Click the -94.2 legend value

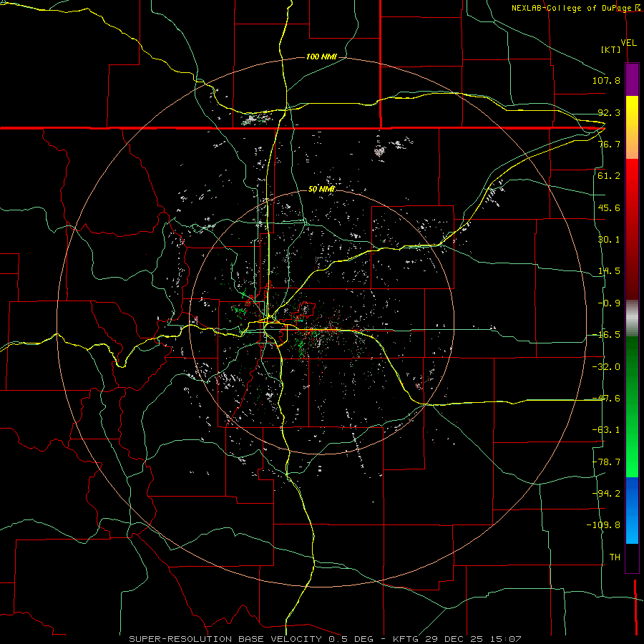pos(606,494)
